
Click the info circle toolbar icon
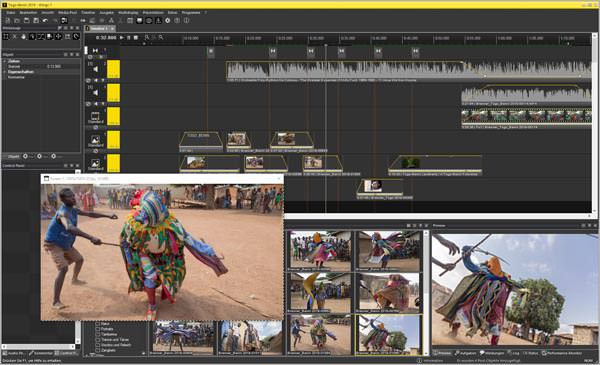pyautogui.click(x=186, y=21)
